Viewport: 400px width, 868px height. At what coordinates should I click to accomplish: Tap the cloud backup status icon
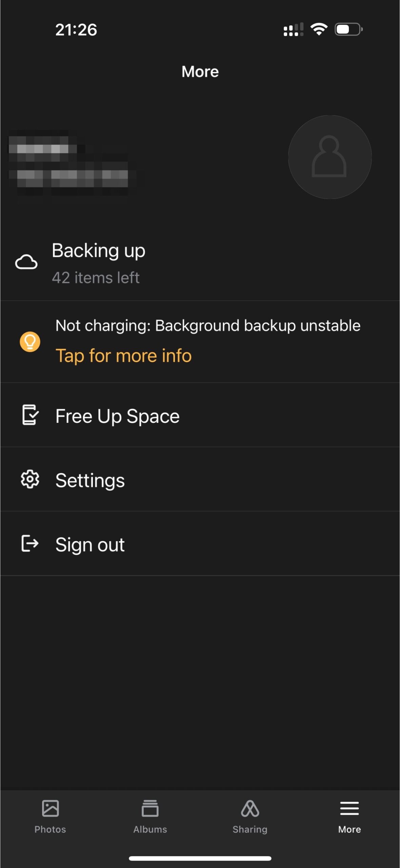click(x=26, y=262)
